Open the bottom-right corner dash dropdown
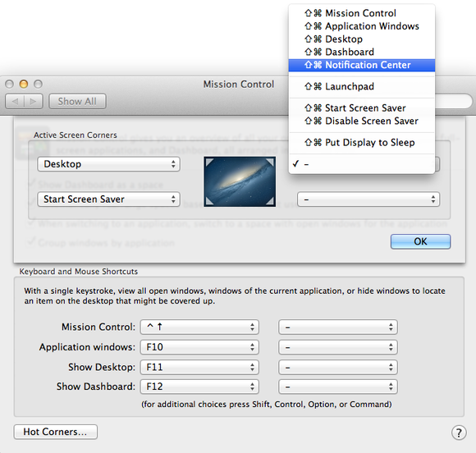Viewport: 476px width, 453px height. pos(368,199)
